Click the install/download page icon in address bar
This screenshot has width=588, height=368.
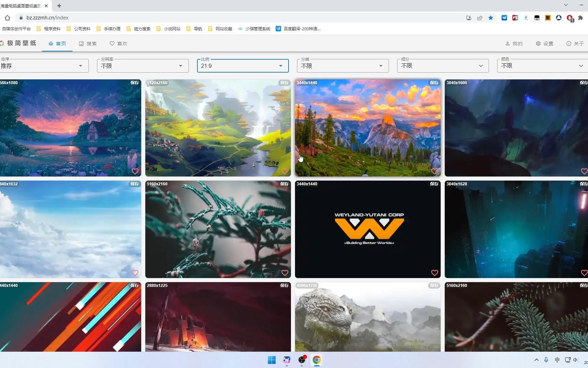point(469,18)
